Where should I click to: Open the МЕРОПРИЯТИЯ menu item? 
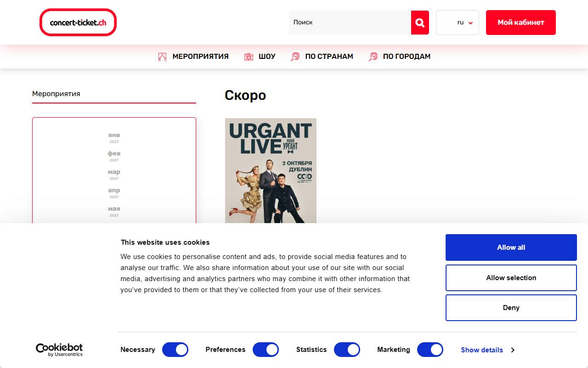click(200, 57)
